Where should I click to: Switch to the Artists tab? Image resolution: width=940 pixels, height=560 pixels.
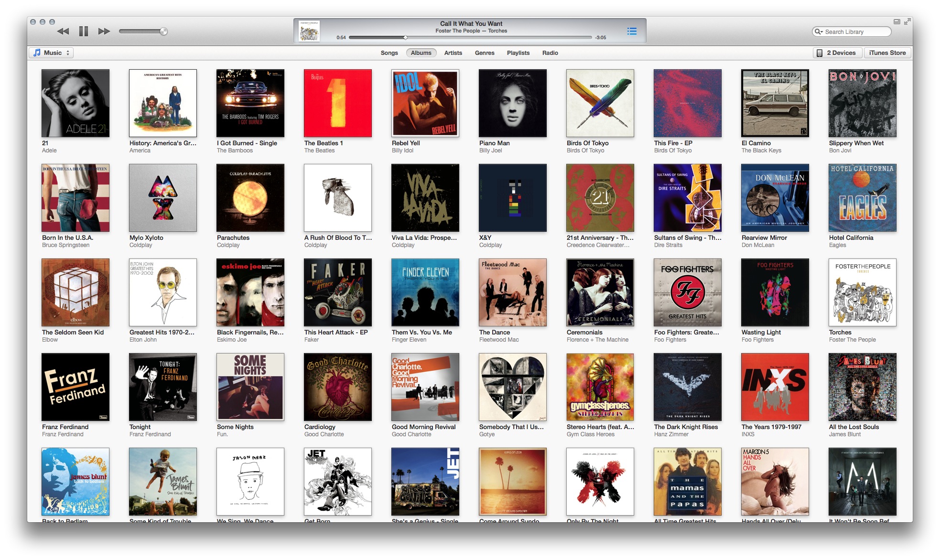coord(453,53)
